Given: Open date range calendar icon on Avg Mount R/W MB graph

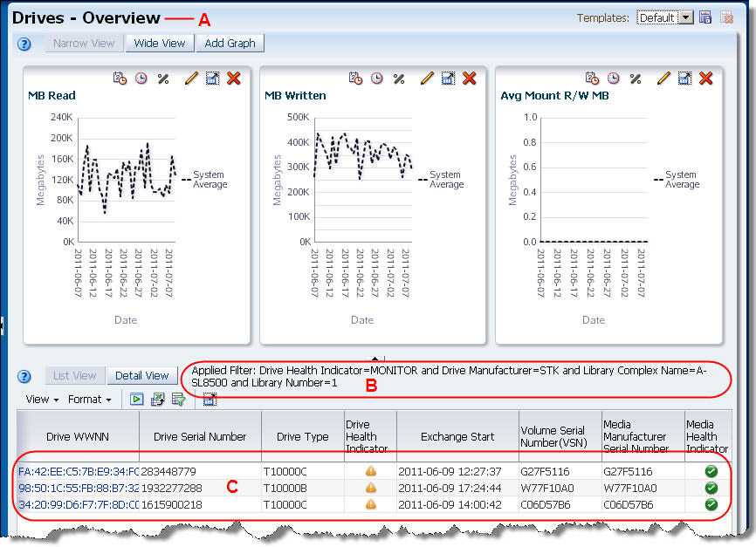Looking at the screenshot, I should click(x=592, y=78).
